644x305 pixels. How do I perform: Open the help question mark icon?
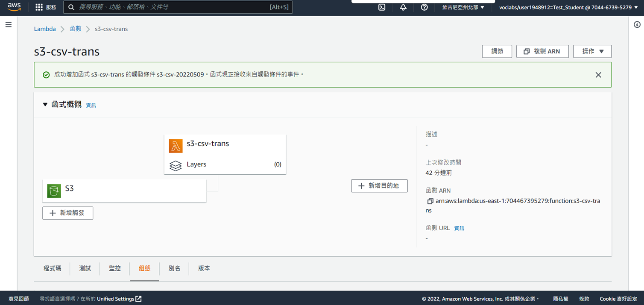(424, 7)
